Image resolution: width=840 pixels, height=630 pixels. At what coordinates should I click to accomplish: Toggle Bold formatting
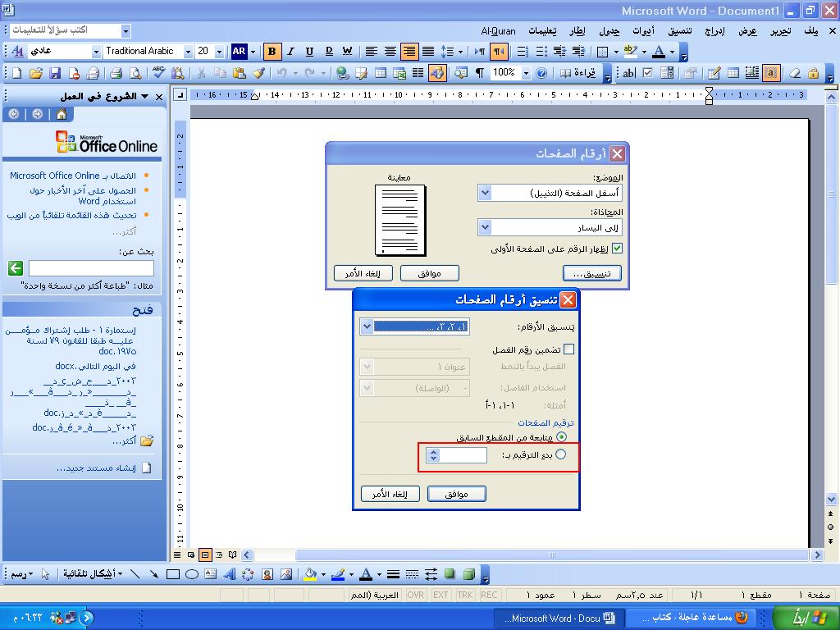pyautogui.click(x=272, y=52)
